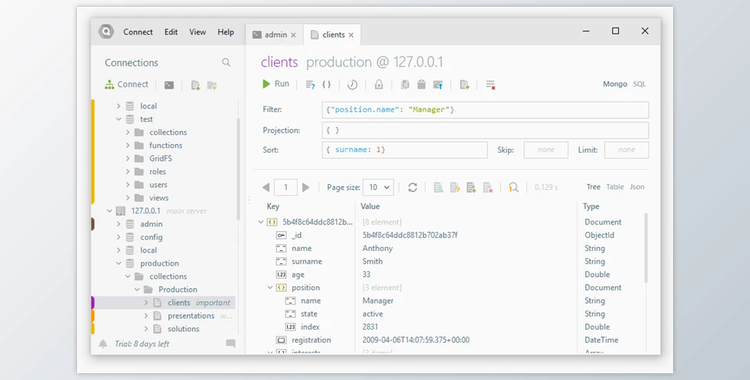Click the trial notification bell icon
750x380 pixels.
point(103,344)
